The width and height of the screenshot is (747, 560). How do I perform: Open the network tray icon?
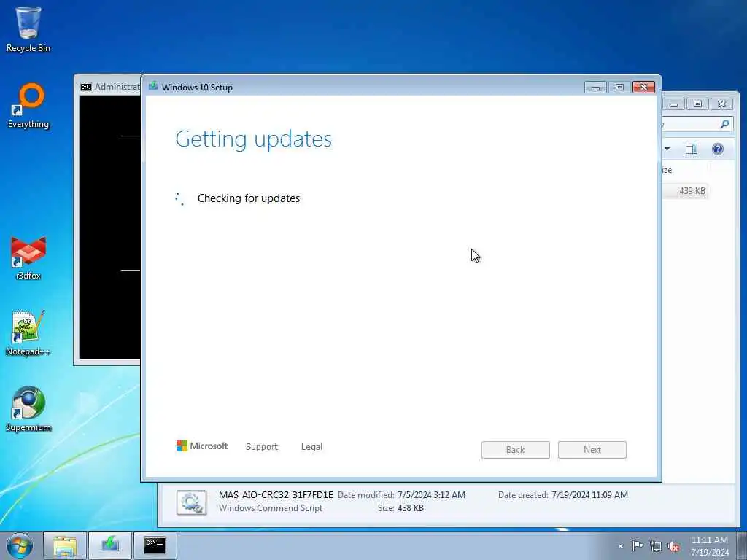pyautogui.click(x=656, y=546)
